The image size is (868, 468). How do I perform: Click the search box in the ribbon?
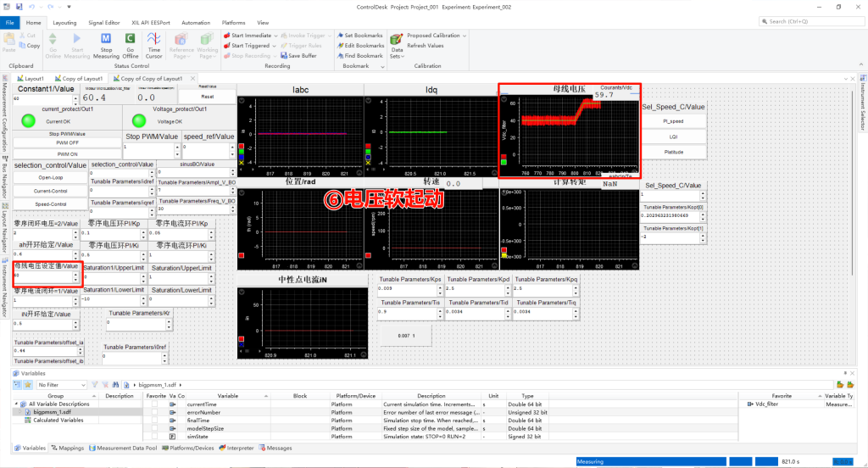point(811,21)
